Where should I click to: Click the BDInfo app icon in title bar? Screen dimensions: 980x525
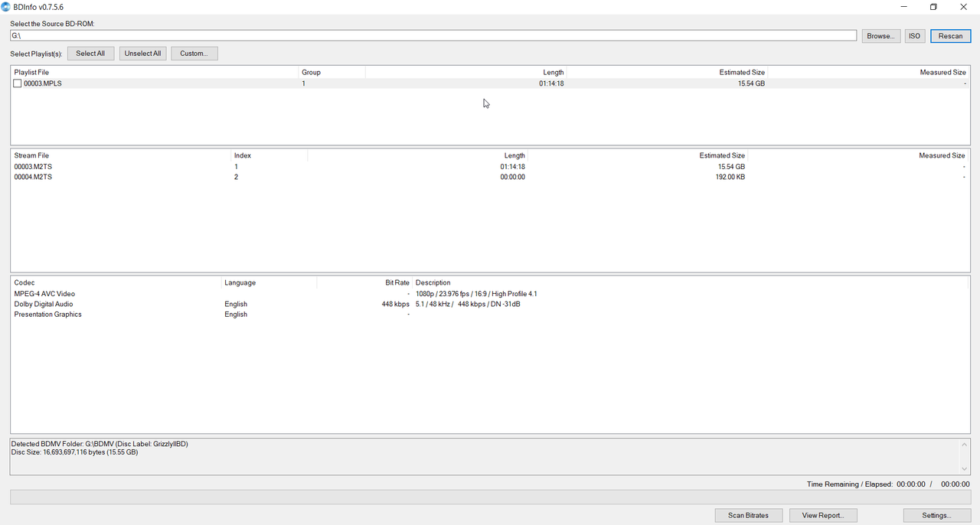tap(6, 7)
